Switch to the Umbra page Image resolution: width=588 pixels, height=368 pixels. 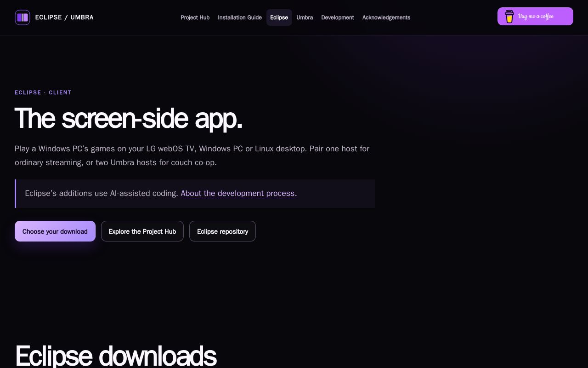305,17
